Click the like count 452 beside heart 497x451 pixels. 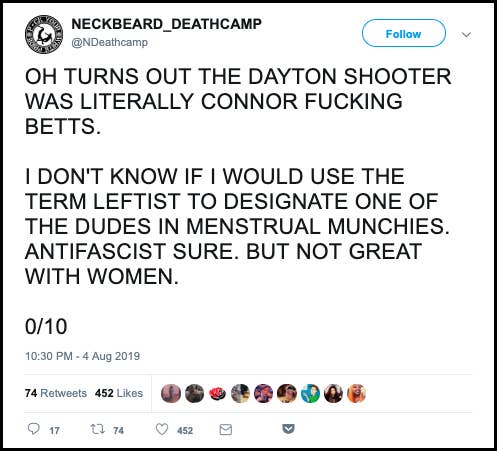coord(185,431)
